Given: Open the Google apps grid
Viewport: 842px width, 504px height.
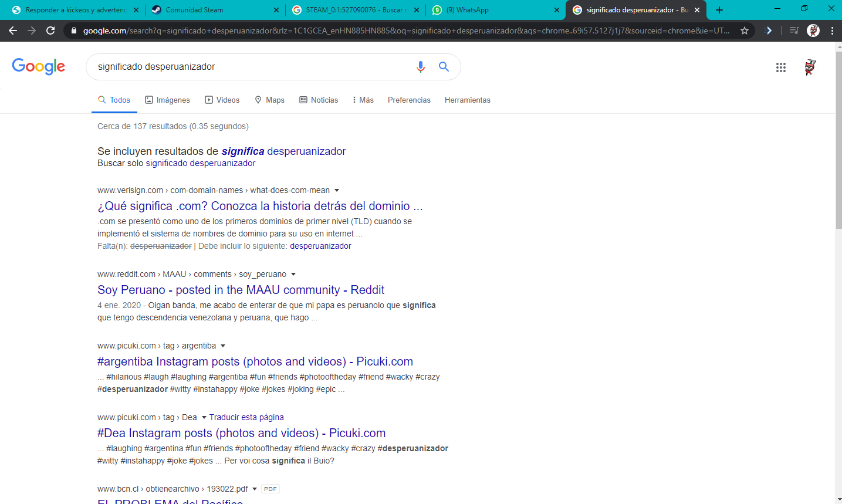Looking at the screenshot, I should point(780,67).
